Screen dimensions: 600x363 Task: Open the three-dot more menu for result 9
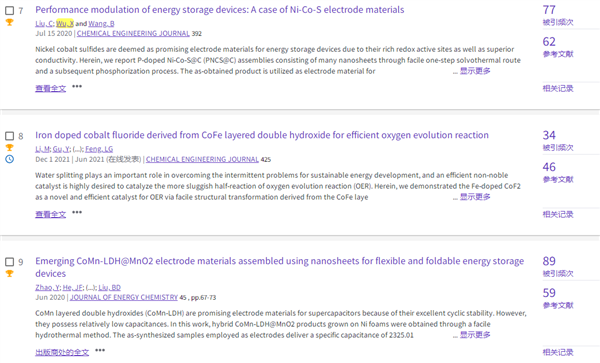(100, 350)
